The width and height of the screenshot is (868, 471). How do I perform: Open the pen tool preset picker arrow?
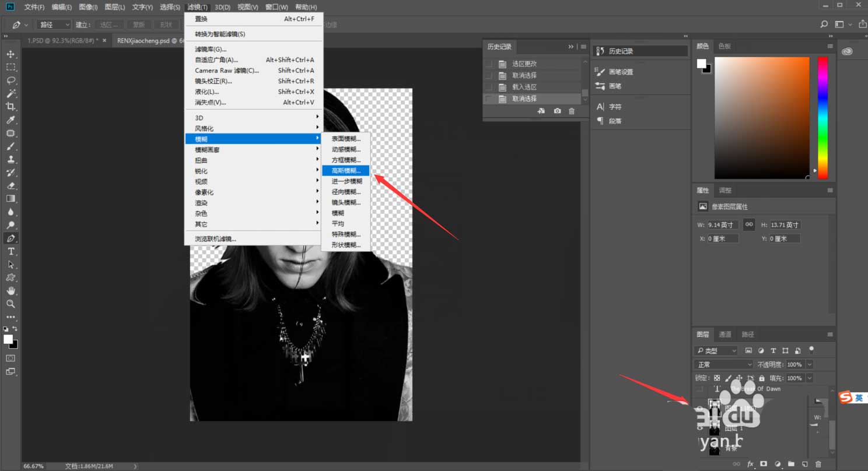26,25
